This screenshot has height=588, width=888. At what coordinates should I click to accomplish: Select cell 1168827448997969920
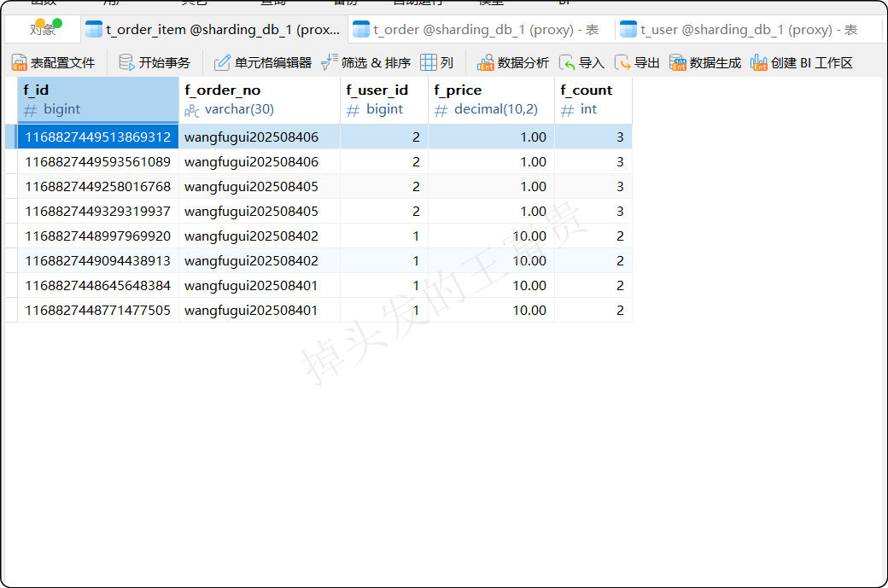pos(98,236)
